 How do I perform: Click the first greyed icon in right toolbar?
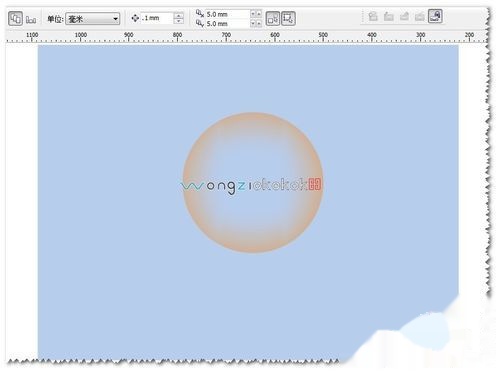(x=373, y=16)
